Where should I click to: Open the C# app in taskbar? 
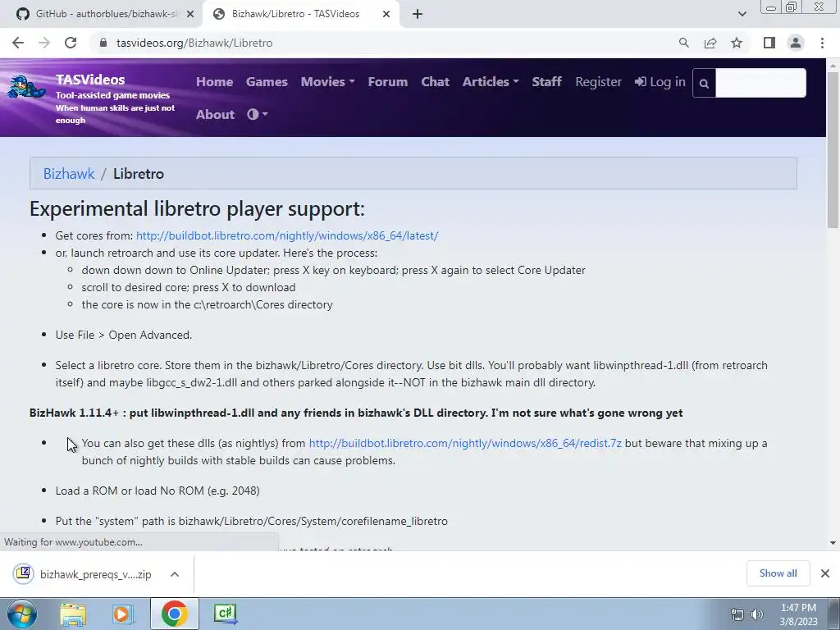[x=225, y=614]
